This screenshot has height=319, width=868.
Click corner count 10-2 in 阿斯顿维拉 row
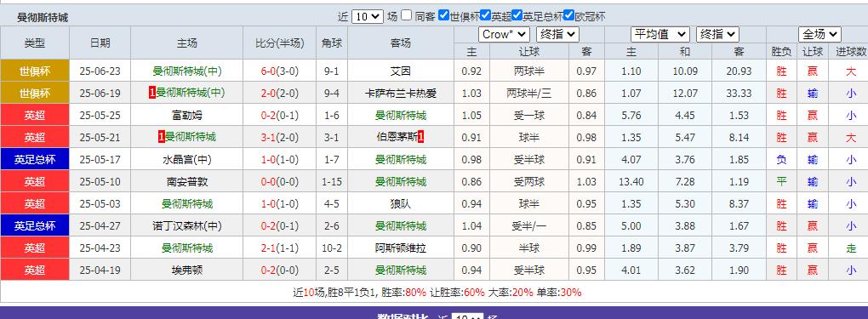332,248
